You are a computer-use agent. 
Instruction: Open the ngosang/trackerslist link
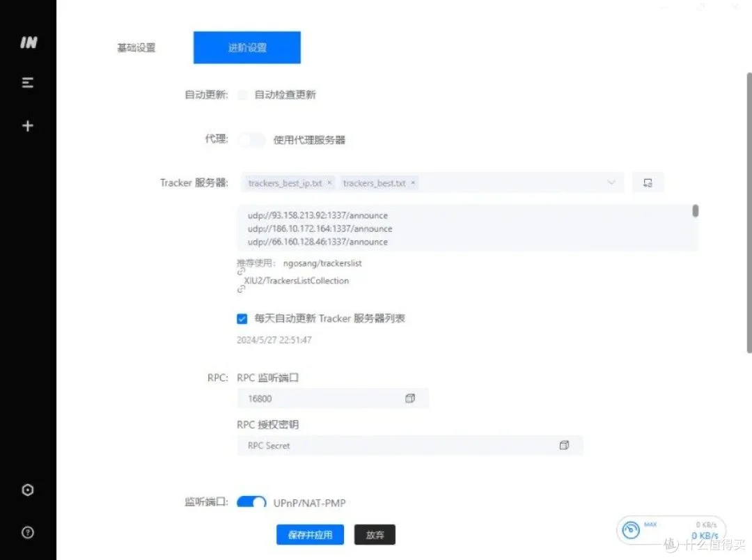(x=322, y=263)
